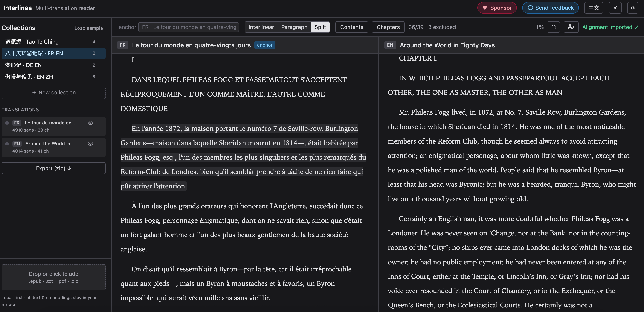Click the Interlinea app title
This screenshot has width=644, height=312.
click(17, 8)
